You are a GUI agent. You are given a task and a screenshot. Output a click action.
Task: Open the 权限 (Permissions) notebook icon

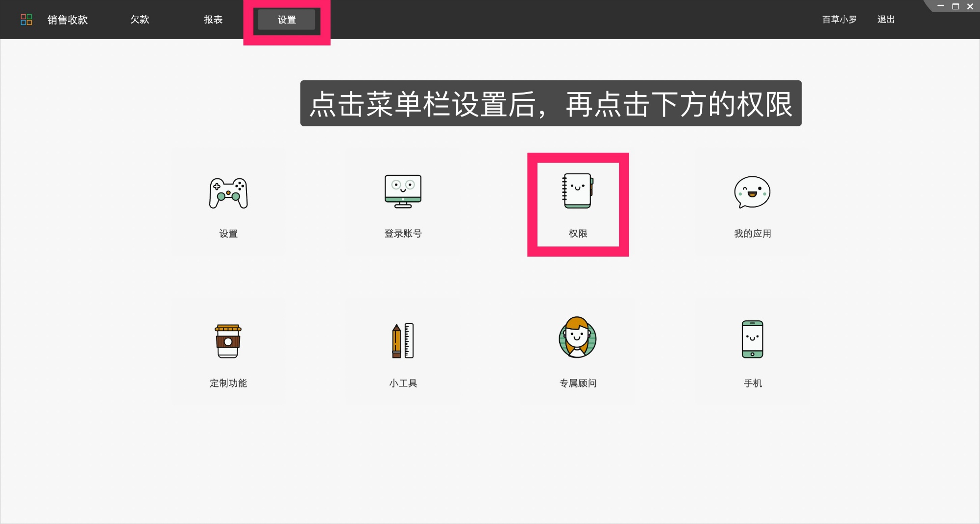(x=578, y=192)
